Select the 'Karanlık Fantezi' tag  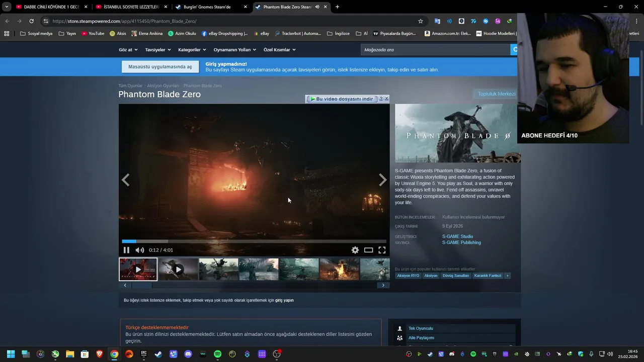pyautogui.click(x=488, y=276)
